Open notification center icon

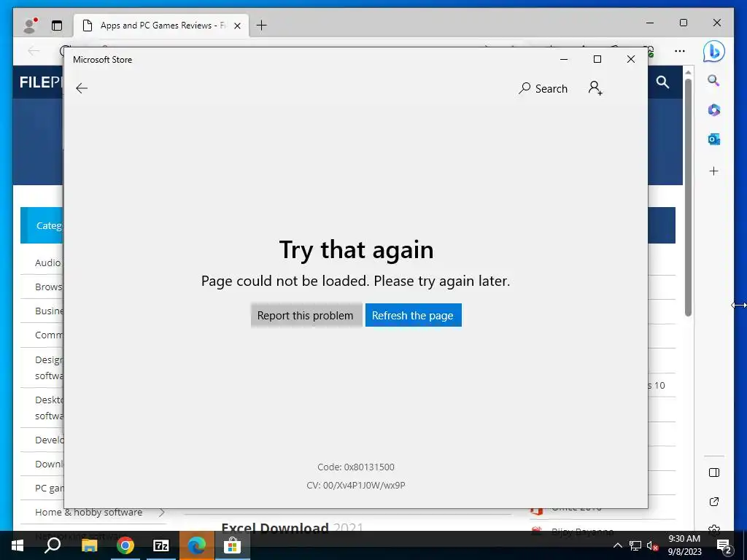tap(724, 545)
